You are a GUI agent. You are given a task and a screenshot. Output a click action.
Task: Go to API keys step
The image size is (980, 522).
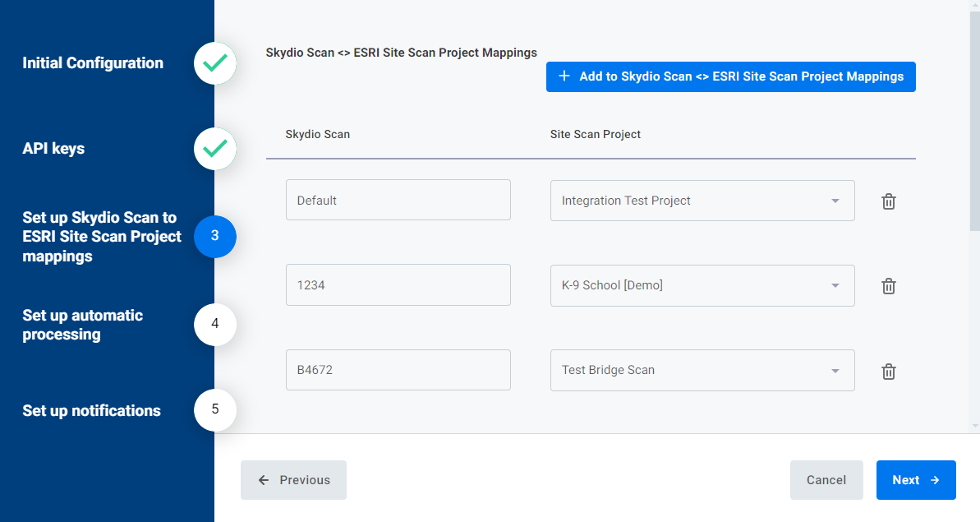tap(53, 149)
